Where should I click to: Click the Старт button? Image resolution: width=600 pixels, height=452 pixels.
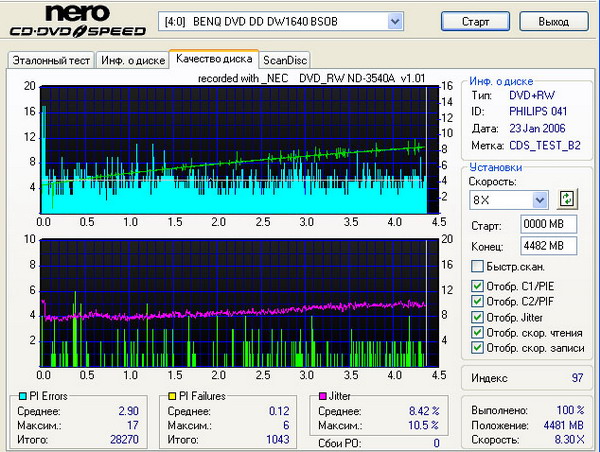(475, 21)
